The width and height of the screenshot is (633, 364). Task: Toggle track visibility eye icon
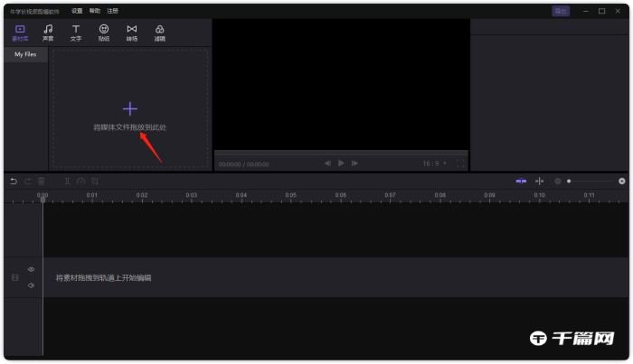pyautogui.click(x=31, y=269)
